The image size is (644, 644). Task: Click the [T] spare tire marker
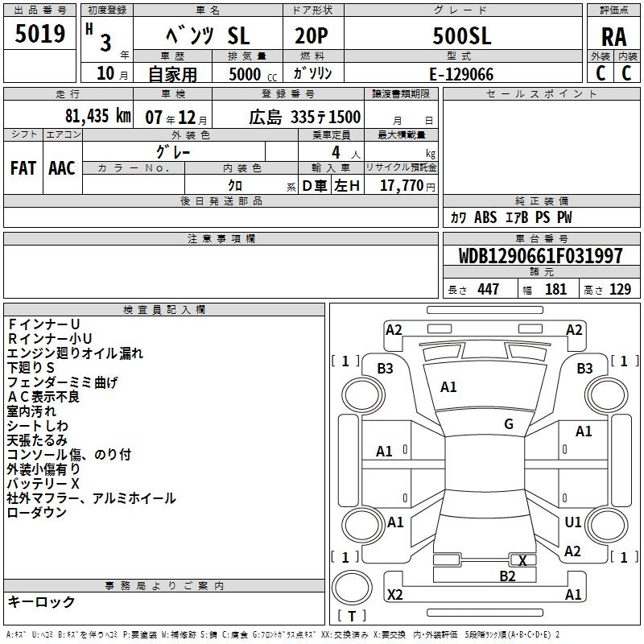(x=351, y=617)
